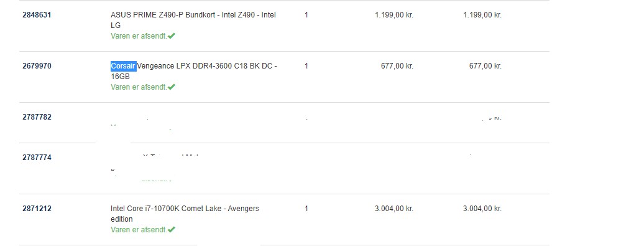Image resolution: width=644 pixels, height=246 pixels.
Task: Click green checkmark beside Intel Core shipped status
Action: pos(172,230)
